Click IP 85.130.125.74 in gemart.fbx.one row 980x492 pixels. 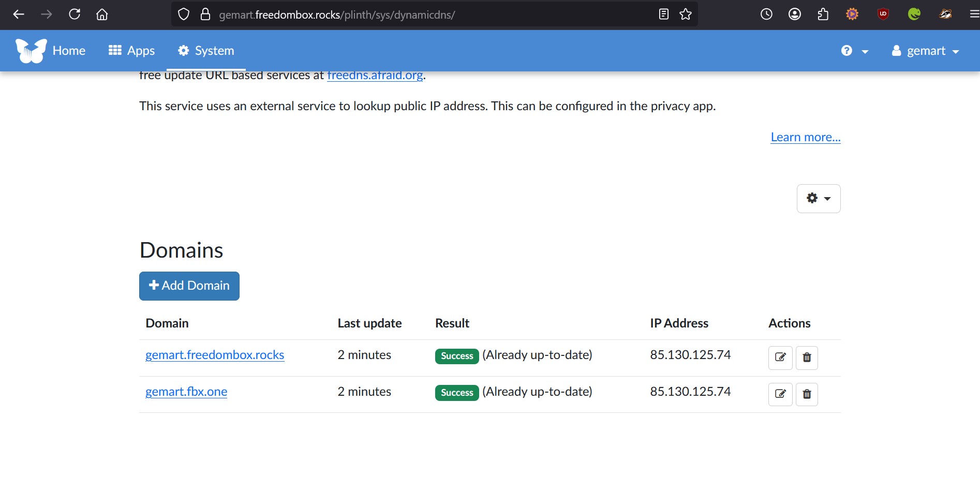[690, 392]
